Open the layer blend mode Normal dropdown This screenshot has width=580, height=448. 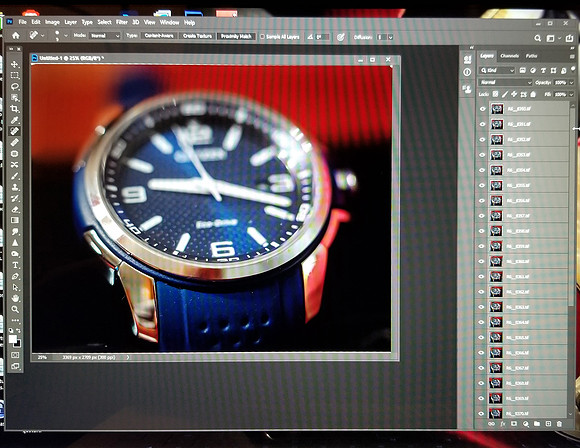point(505,82)
